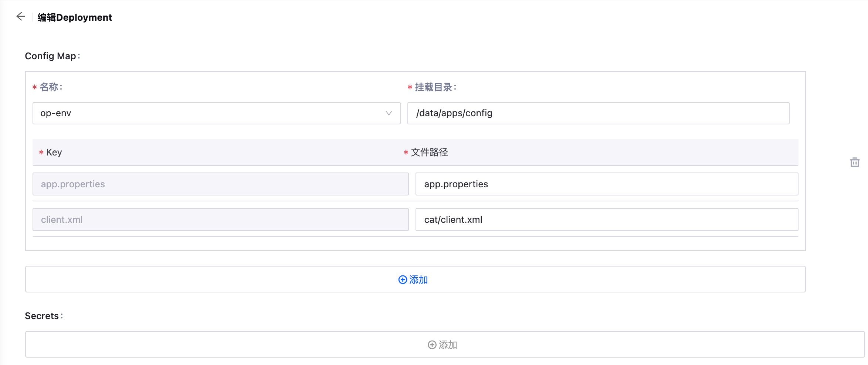Delete the op-env Config Map entry
The image size is (868, 365).
click(855, 162)
